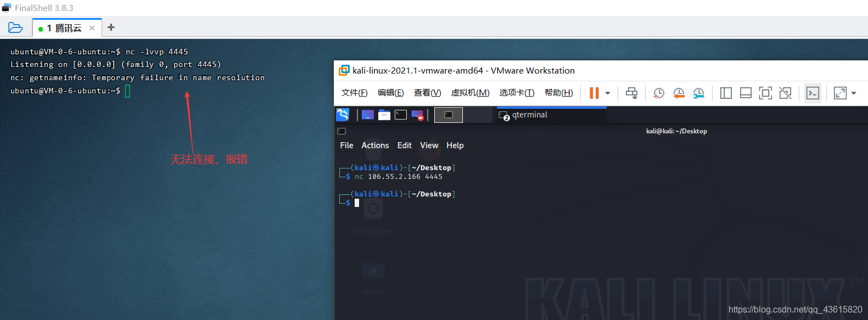Click the 'nc -lvvp 4445' command in FinalShell
This screenshot has height=320, width=868.
(x=157, y=52)
